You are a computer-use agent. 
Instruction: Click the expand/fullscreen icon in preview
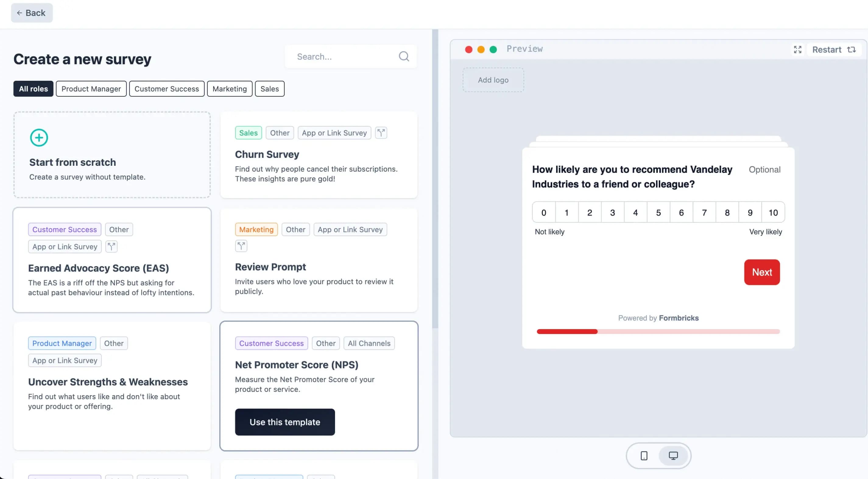(797, 49)
